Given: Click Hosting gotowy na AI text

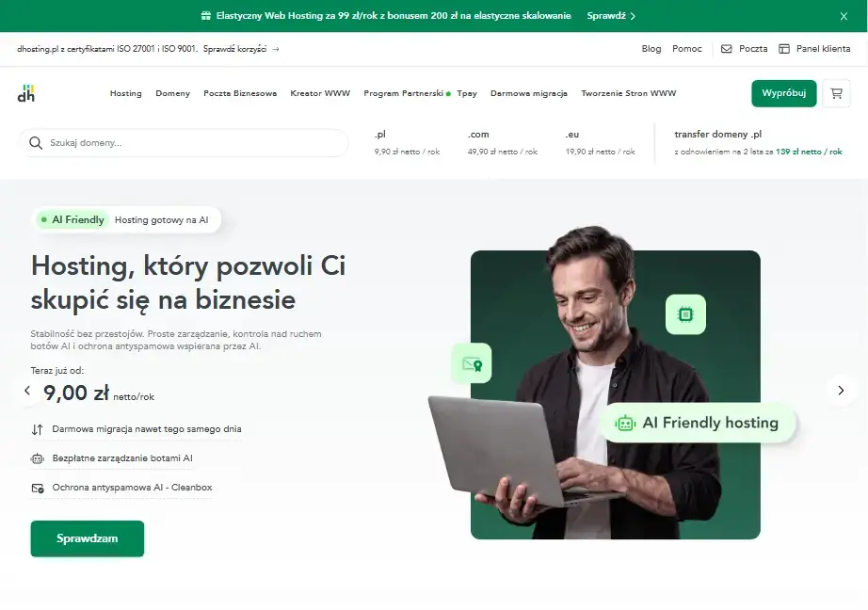Looking at the screenshot, I should (162, 220).
